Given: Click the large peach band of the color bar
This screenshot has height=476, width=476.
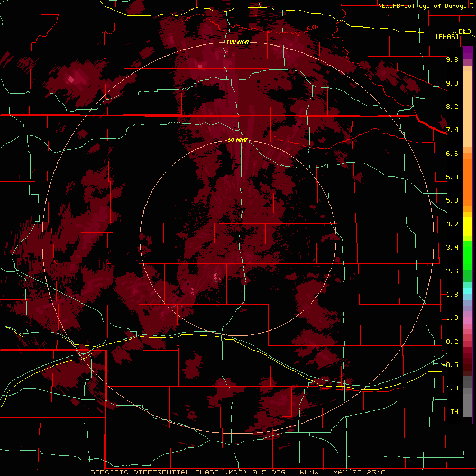Looking at the screenshot, I should (467, 108).
